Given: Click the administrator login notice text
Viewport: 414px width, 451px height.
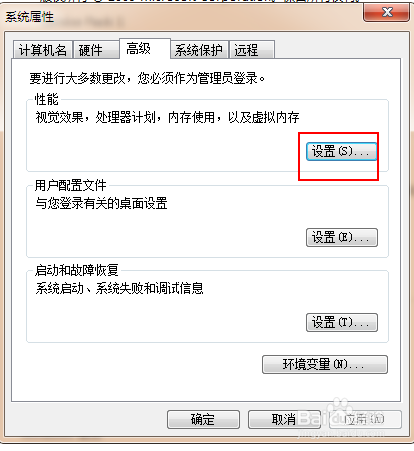Looking at the screenshot, I should click(147, 78).
